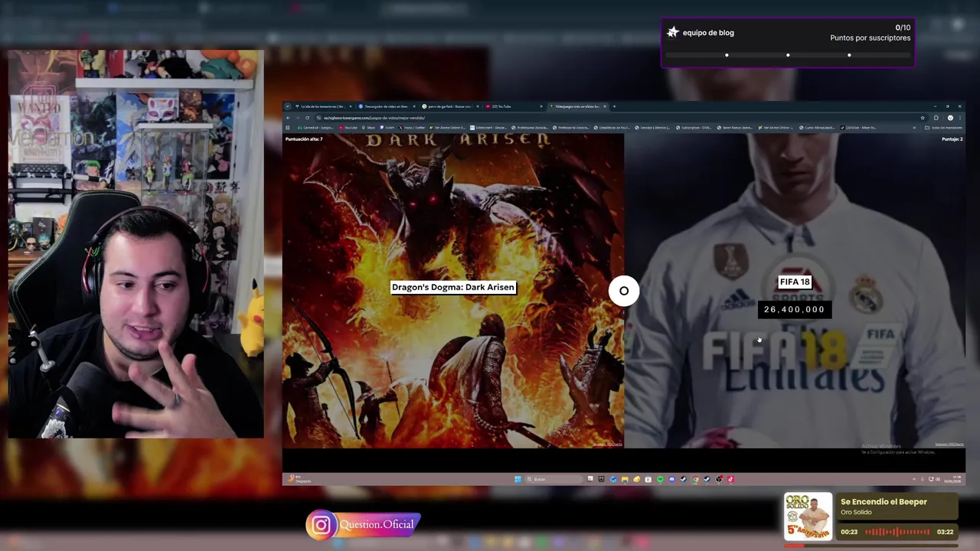
Task: Open Spotify from the taskbar
Action: pyautogui.click(x=660, y=479)
